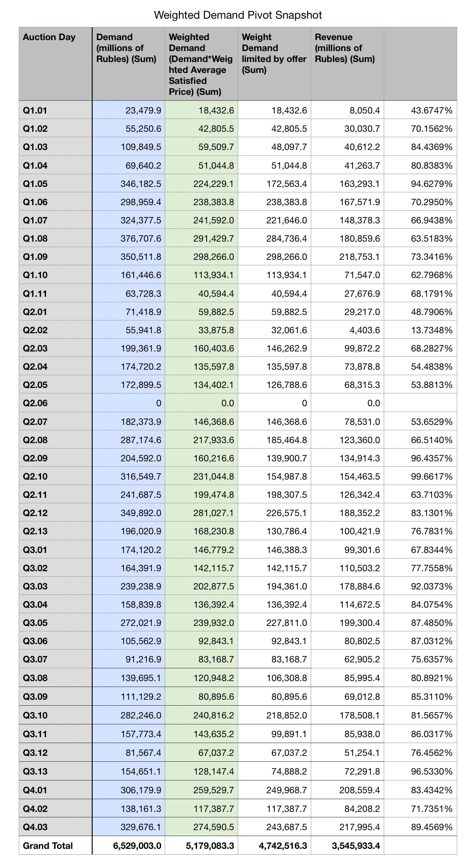
Task: Select limited-by-offer cell 185,464.8
Action: pyautogui.click(x=275, y=440)
